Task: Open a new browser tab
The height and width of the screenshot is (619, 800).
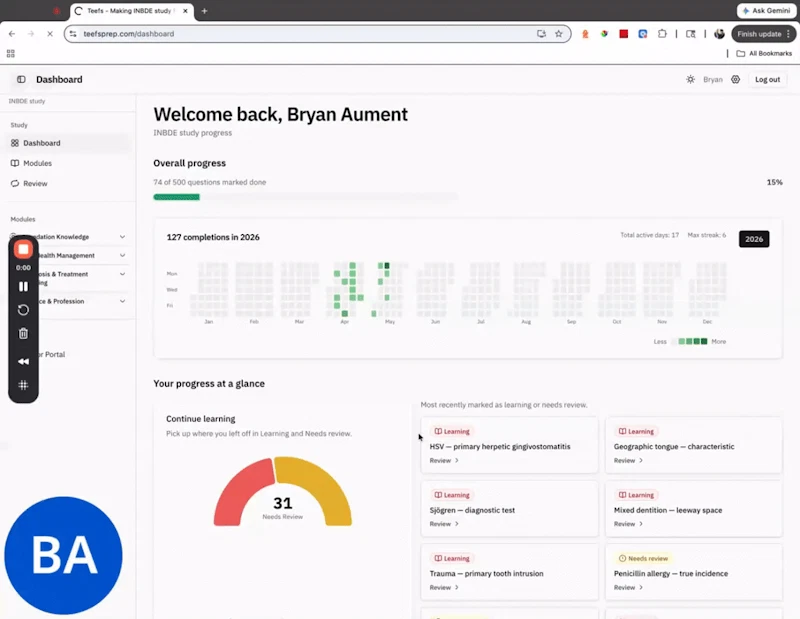Action: click(204, 11)
